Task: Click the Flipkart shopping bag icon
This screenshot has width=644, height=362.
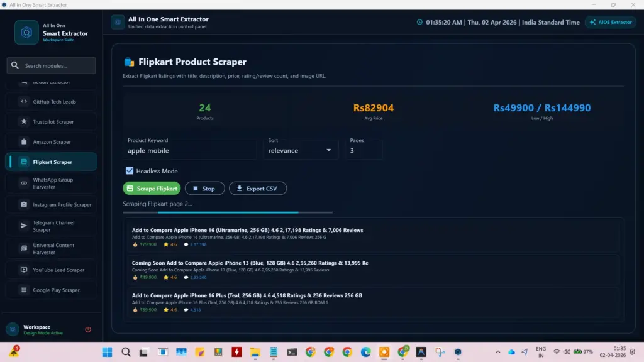Action: (129, 62)
